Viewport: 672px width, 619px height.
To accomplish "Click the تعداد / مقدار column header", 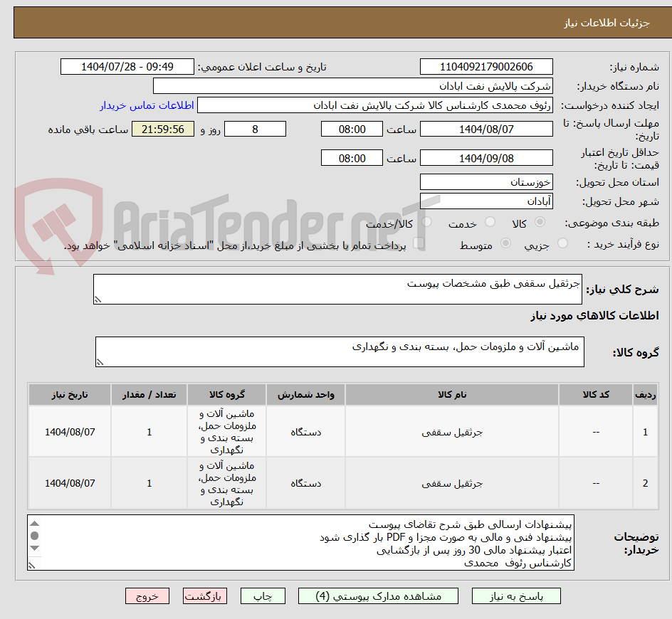I will coord(149,395).
